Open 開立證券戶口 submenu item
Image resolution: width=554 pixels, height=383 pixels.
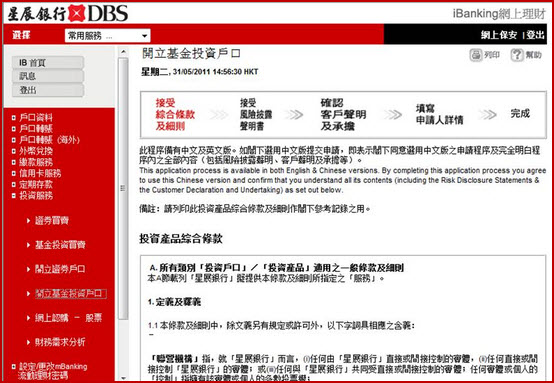click(x=60, y=269)
